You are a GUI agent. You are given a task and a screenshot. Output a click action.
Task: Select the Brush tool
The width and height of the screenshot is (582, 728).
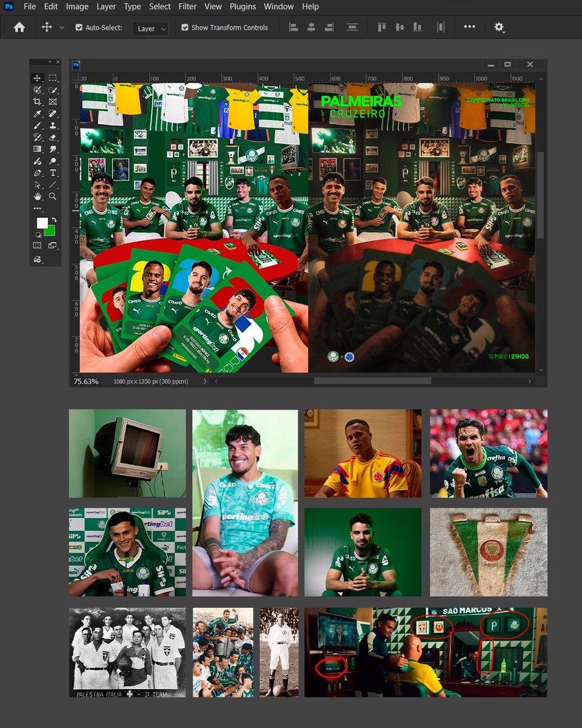click(38, 126)
